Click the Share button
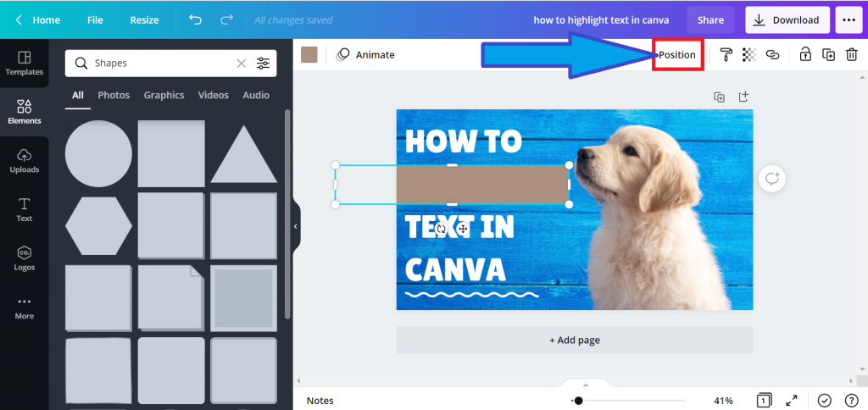The image size is (868, 410). [710, 20]
